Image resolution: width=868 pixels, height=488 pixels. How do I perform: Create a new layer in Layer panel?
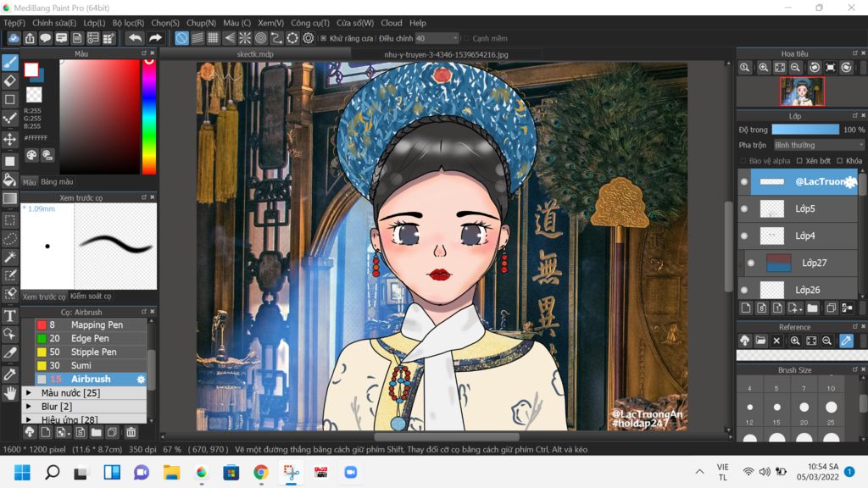(746, 308)
